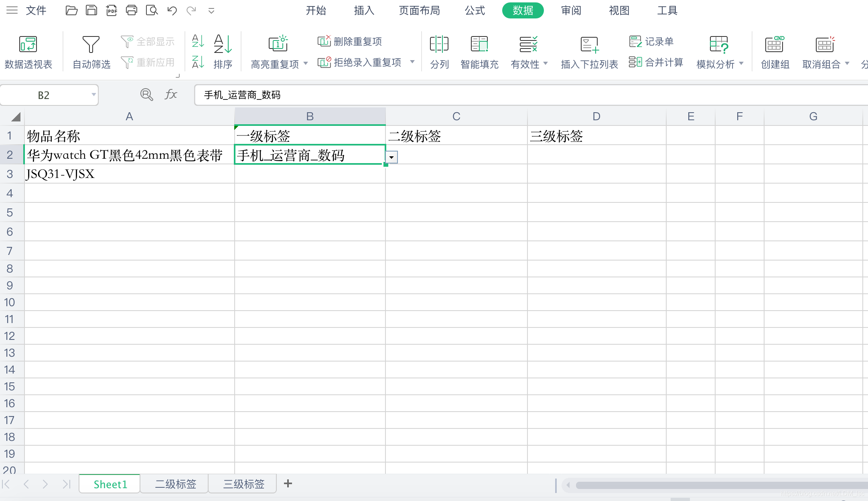The image size is (868, 501).
Task: Switch to the 视图 View tab
Action: tap(619, 10)
